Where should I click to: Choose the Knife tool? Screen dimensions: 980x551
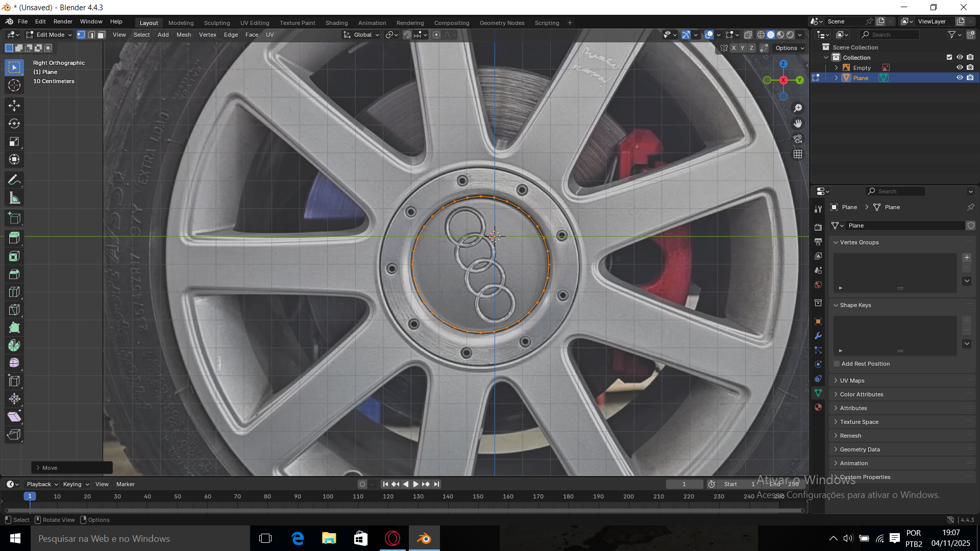[x=14, y=310]
